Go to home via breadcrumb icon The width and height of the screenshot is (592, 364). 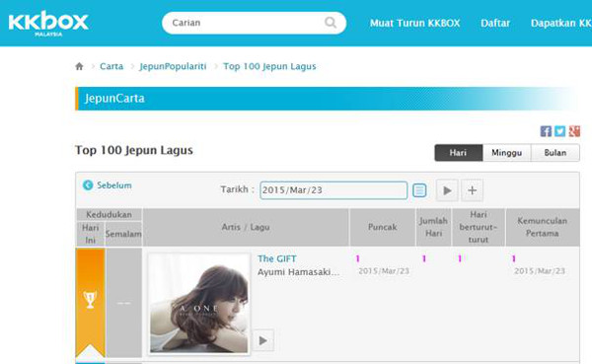79,66
